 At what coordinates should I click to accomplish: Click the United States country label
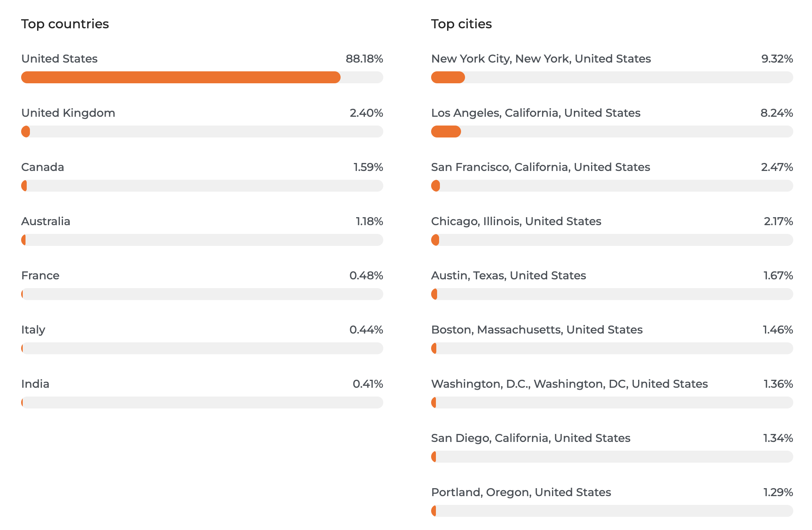click(x=59, y=59)
